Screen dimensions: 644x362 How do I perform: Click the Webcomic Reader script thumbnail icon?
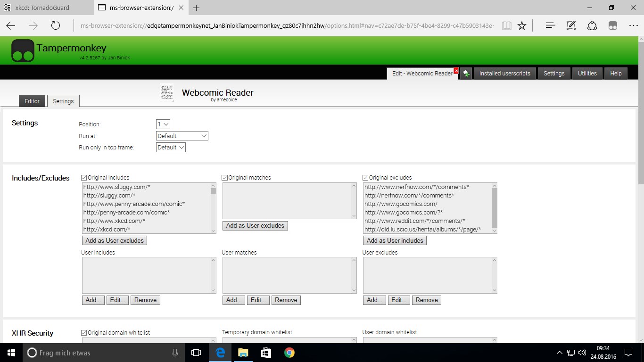pyautogui.click(x=167, y=92)
